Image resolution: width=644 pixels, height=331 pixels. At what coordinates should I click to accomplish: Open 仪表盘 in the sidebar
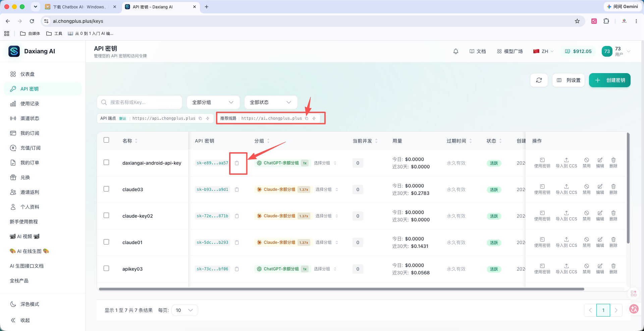(43, 74)
